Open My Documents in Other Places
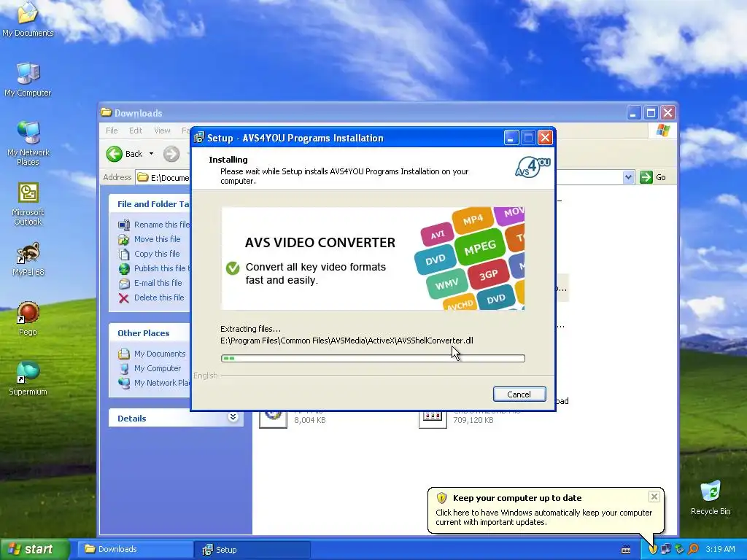This screenshot has width=747, height=560. [x=160, y=354]
